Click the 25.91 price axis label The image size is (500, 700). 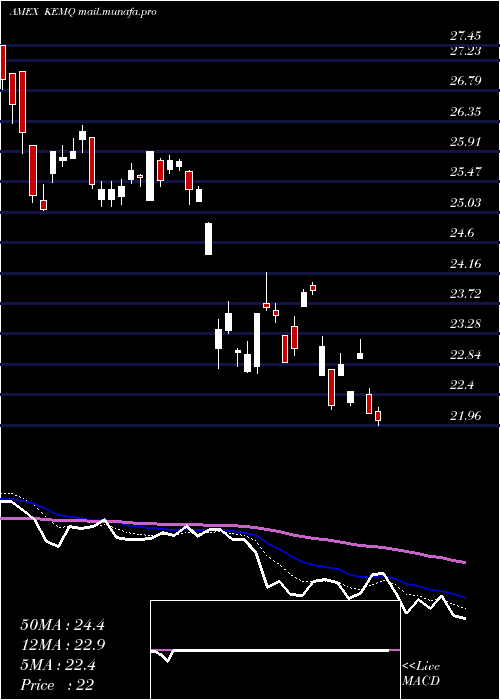pyautogui.click(x=465, y=142)
